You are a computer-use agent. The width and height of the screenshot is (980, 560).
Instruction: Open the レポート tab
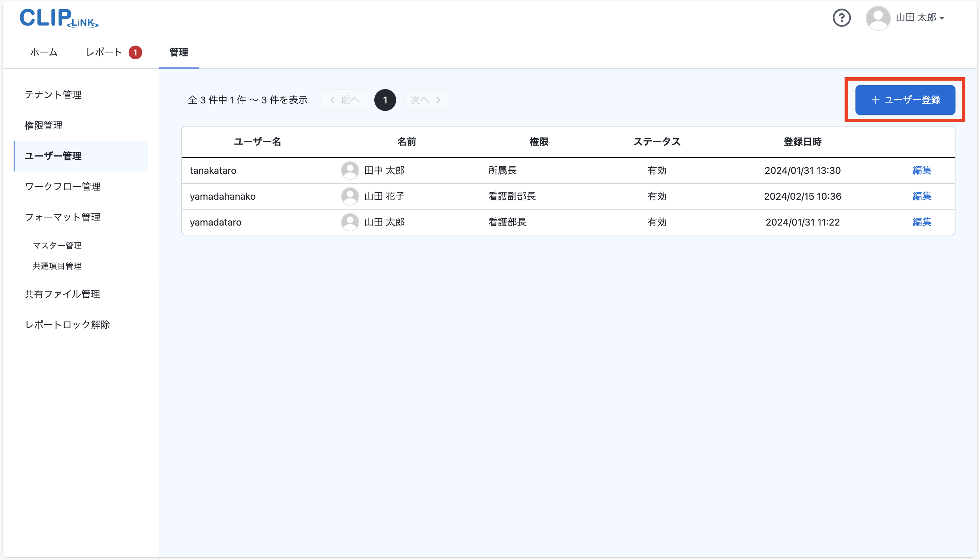103,52
